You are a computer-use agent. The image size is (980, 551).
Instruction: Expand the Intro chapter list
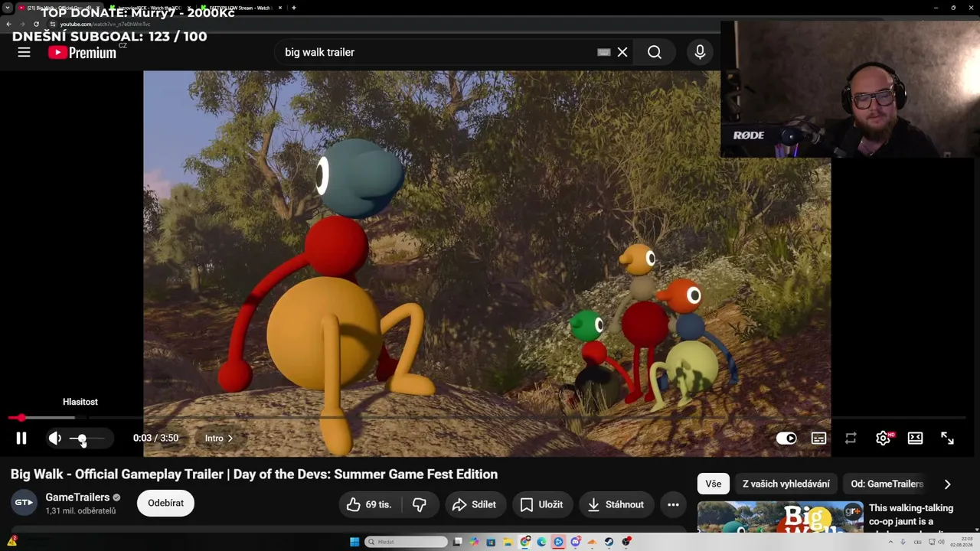(x=219, y=439)
